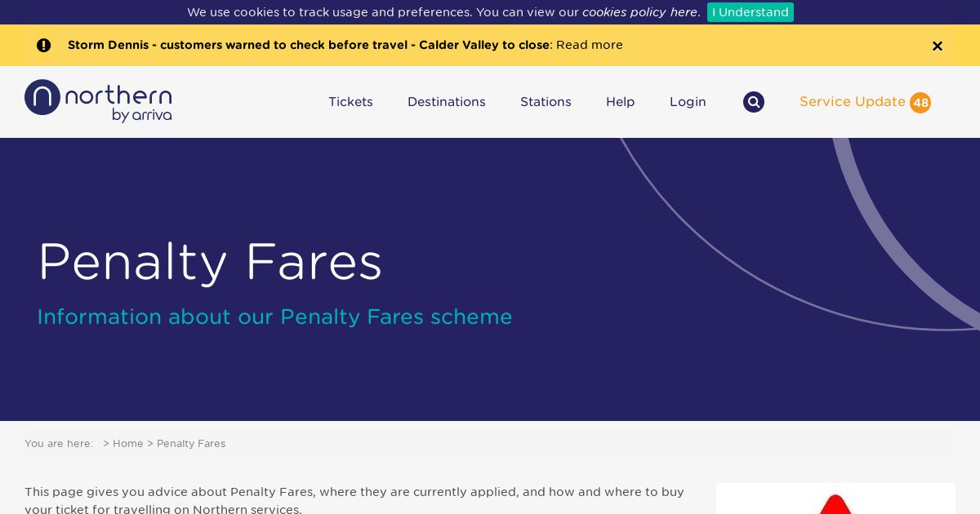Viewport: 980px width, 514px height.
Task: Click the exclamation warning icon
Action: [43, 46]
